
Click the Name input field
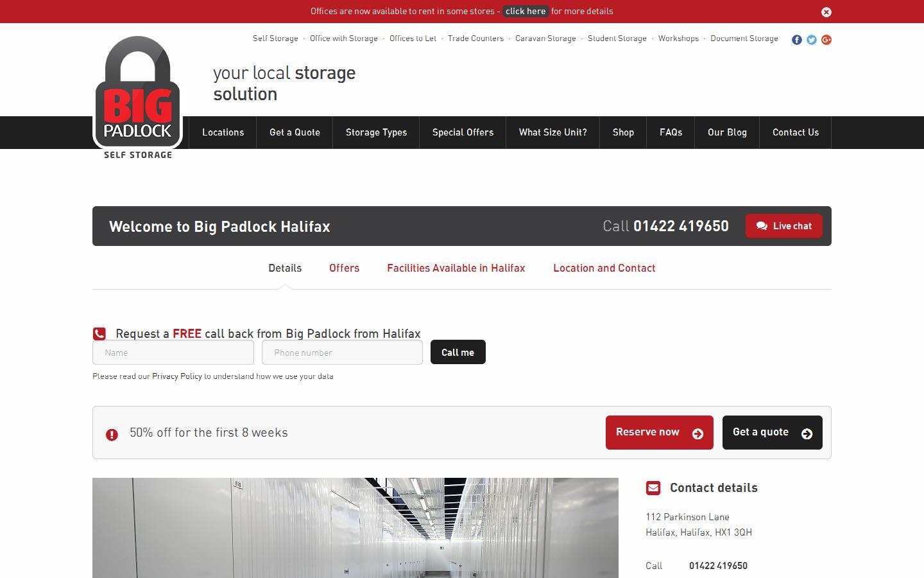(173, 353)
